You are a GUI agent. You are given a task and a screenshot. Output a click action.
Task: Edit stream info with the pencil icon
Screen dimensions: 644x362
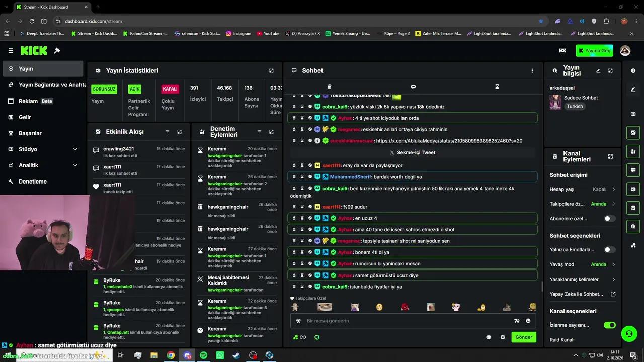pyautogui.click(x=598, y=71)
